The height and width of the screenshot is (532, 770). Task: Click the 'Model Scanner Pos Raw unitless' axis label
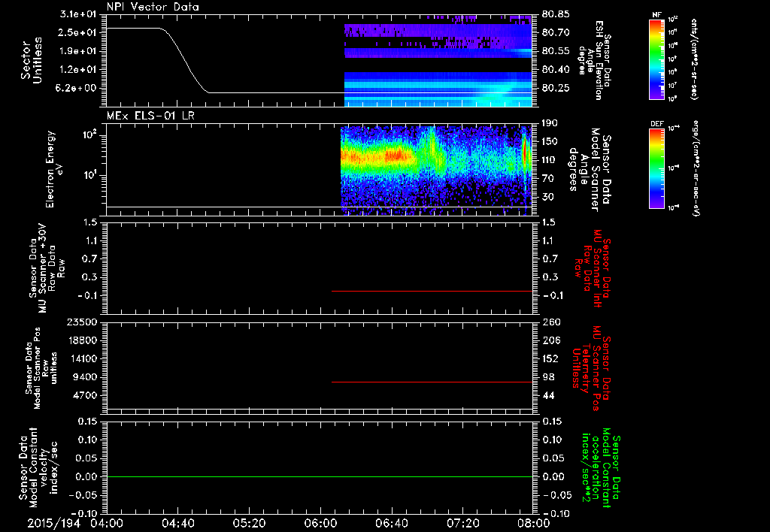[41, 368]
